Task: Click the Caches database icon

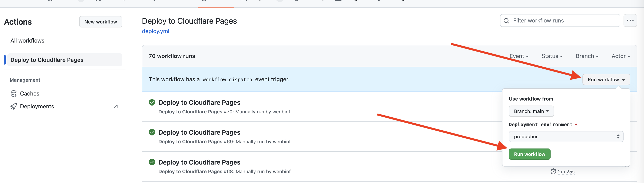Action: pyautogui.click(x=13, y=94)
